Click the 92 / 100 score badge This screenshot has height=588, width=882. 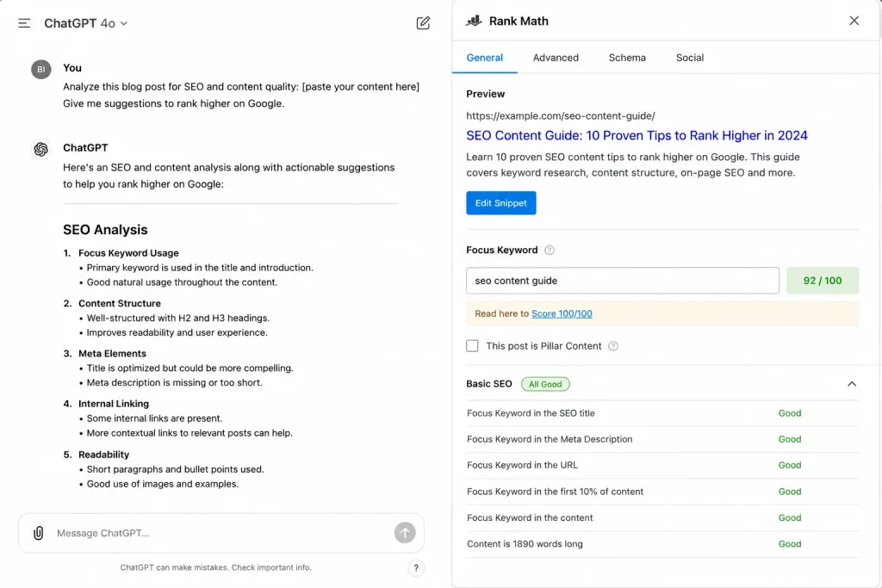(823, 281)
